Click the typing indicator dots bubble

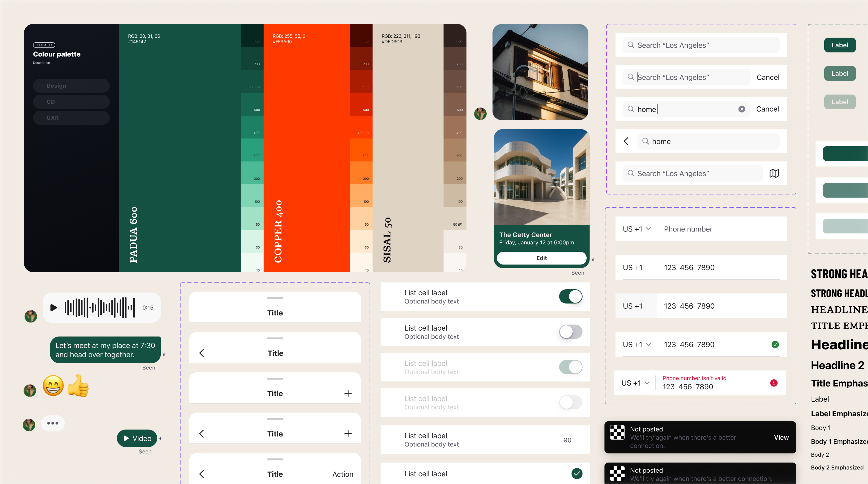[x=53, y=423]
